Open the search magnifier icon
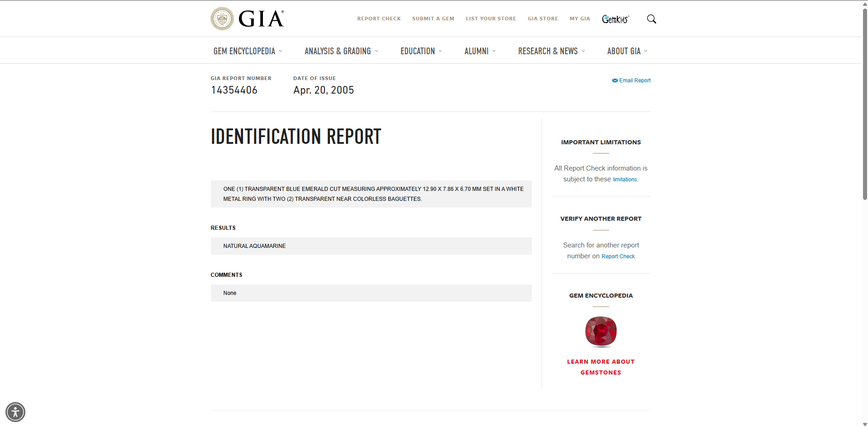This screenshot has height=427, width=868. (651, 19)
